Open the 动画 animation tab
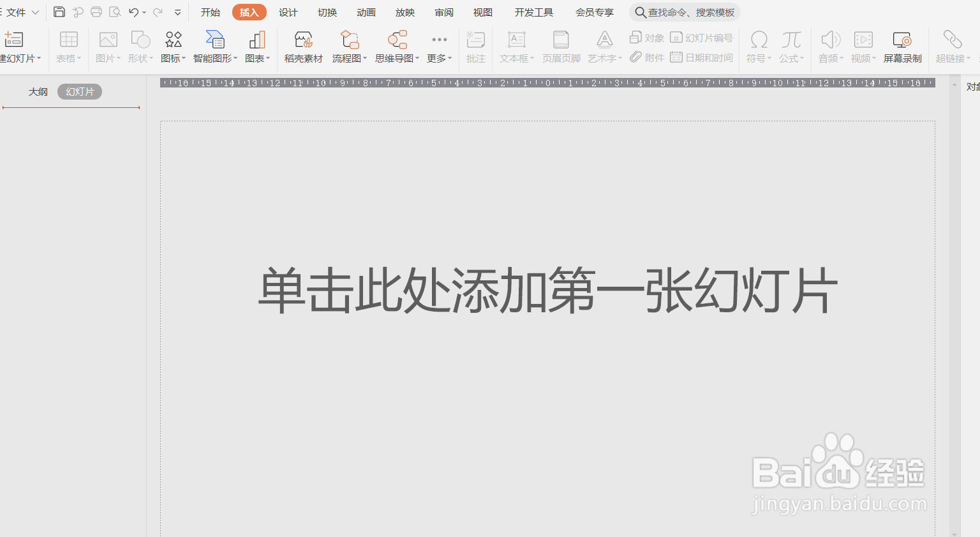The image size is (980, 537). coord(366,12)
